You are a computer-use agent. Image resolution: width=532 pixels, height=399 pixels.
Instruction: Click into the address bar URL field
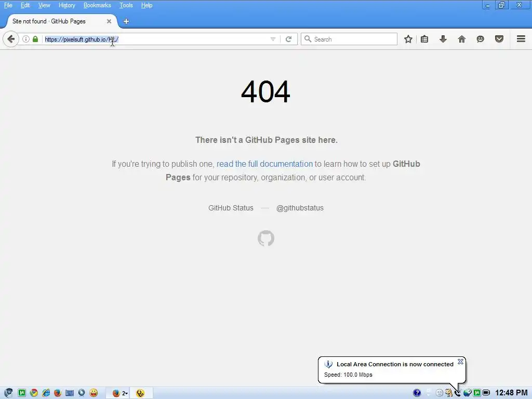click(156, 39)
